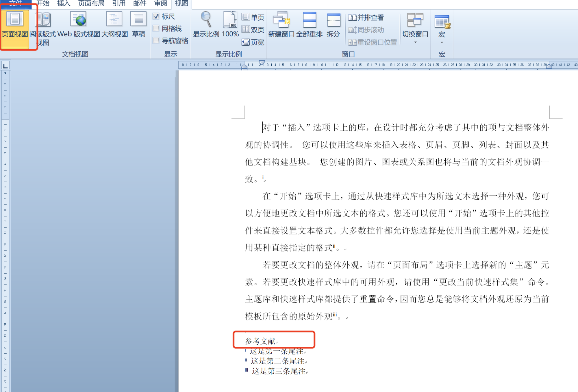This screenshot has height=392, width=578.
Task: Enable View Side by Side (并排查看)
Action: click(x=366, y=18)
